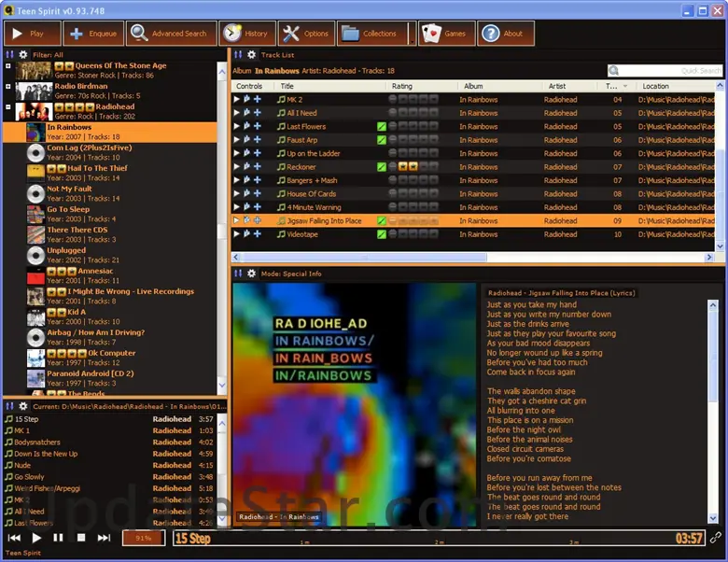Click the Advanced Search button
The height and width of the screenshot is (562, 728).
pos(170,34)
